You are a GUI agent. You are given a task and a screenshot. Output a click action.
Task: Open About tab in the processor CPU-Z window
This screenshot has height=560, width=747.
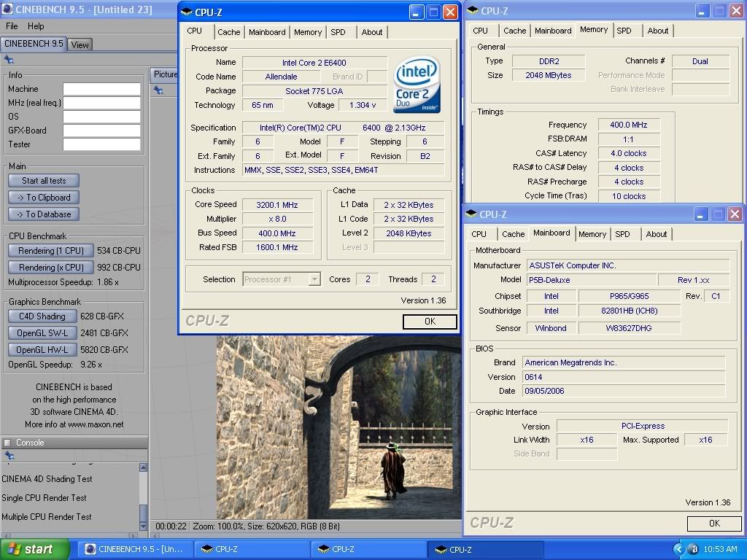[372, 32]
